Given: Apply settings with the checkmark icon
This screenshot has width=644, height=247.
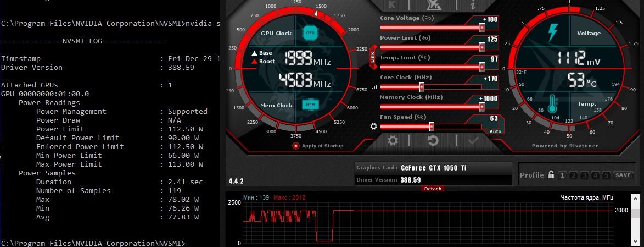Looking at the screenshot, I should tap(474, 141).
